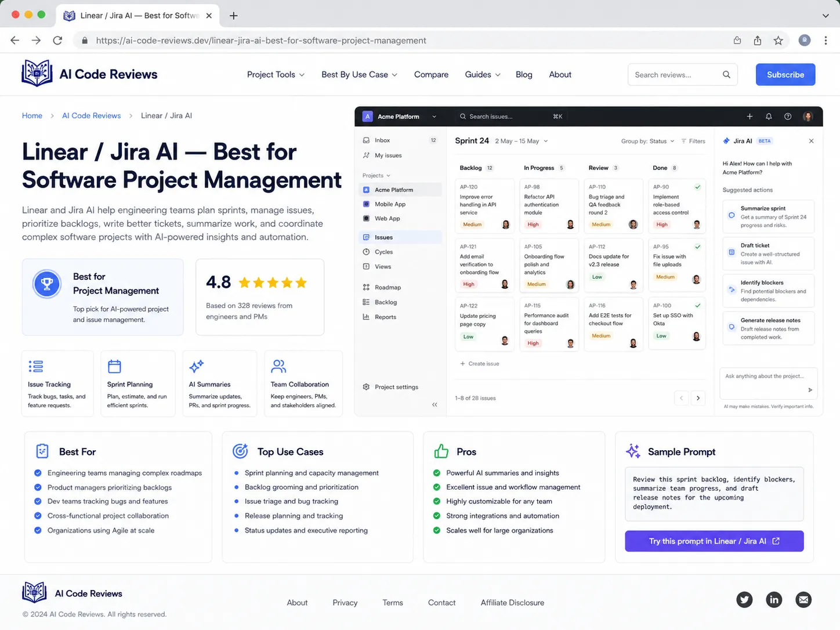This screenshot has height=630, width=840.
Task: Open the LinkedIn footer icon
Action: [x=774, y=599]
